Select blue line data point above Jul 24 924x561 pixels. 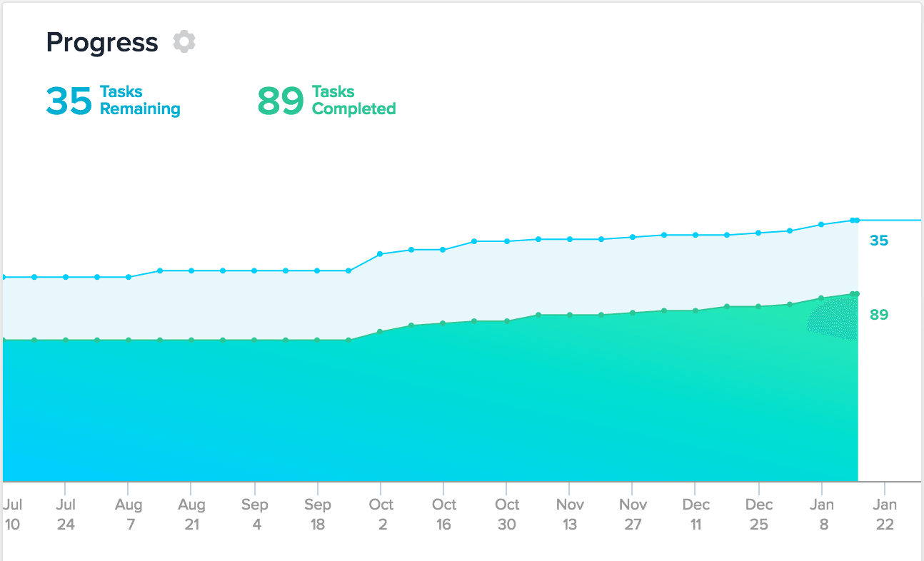(65, 277)
